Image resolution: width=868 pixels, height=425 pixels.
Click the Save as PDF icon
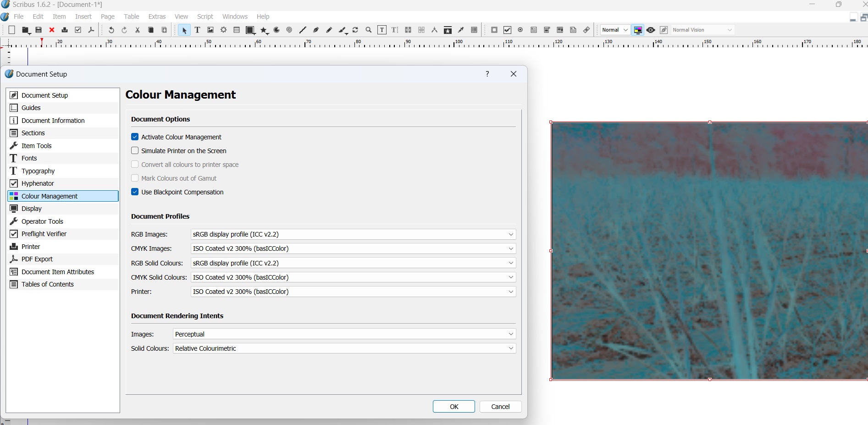point(91,30)
